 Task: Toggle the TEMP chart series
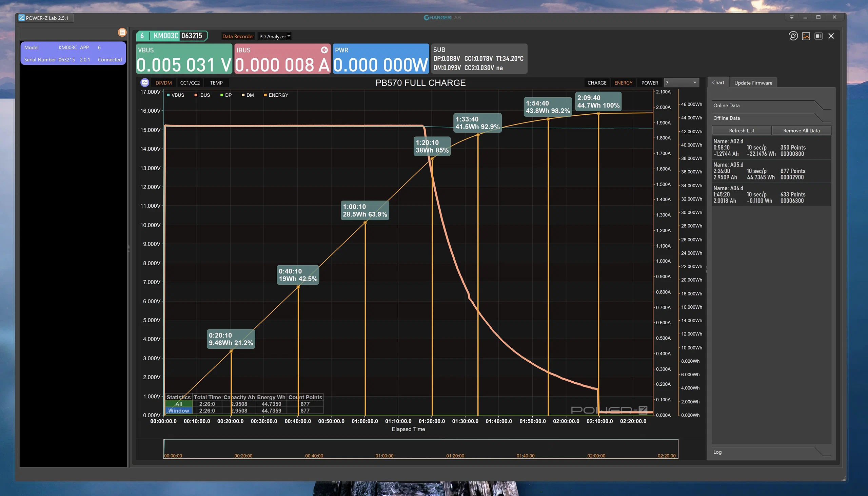tap(216, 83)
